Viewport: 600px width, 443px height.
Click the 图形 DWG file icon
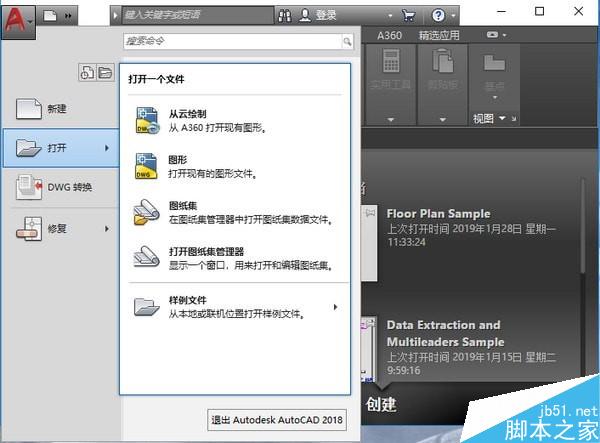click(x=146, y=166)
